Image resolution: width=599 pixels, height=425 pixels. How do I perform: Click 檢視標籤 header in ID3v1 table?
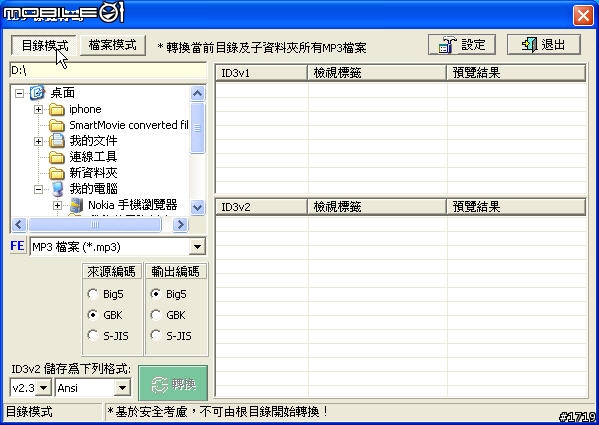click(x=377, y=73)
